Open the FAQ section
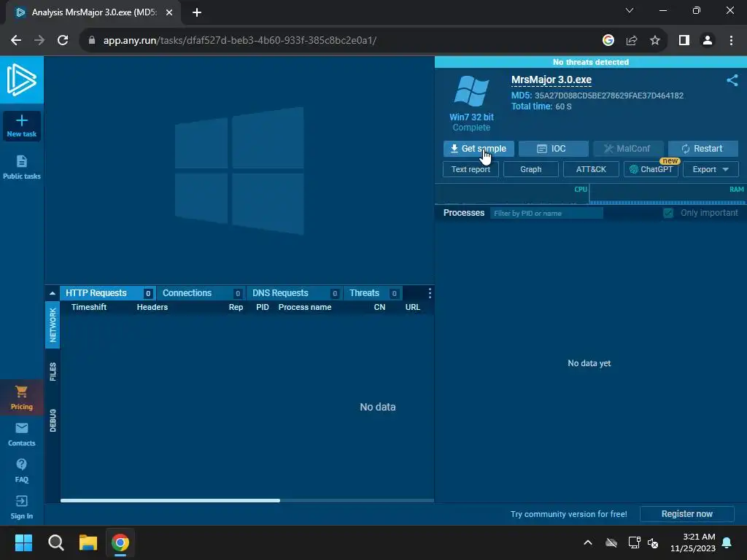The image size is (747, 560). (21, 471)
